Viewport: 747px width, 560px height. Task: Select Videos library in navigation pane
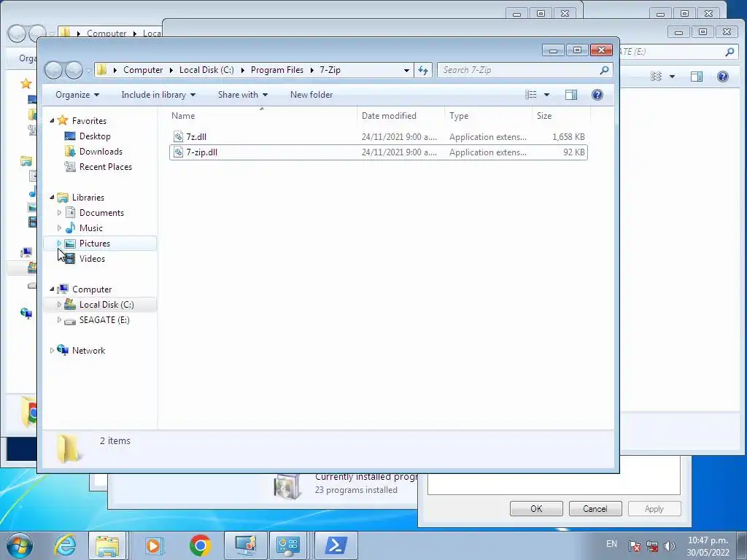pos(92,259)
